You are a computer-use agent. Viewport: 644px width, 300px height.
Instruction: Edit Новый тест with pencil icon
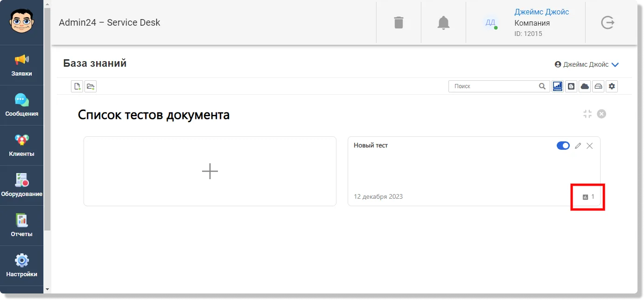click(578, 146)
